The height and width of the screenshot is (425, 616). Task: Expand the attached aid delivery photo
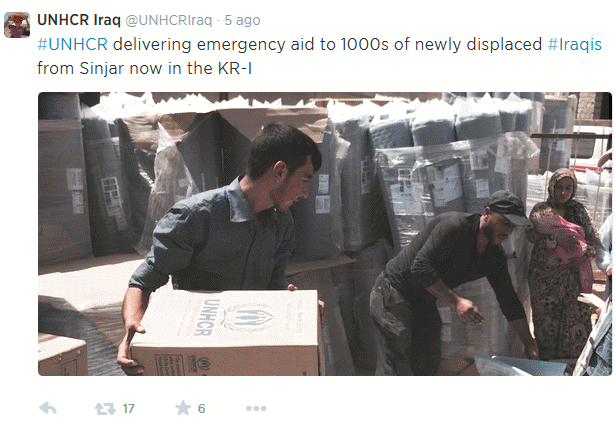coord(325,234)
